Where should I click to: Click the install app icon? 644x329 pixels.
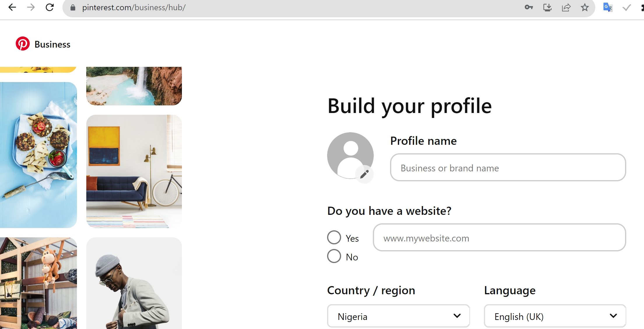pyautogui.click(x=547, y=7)
